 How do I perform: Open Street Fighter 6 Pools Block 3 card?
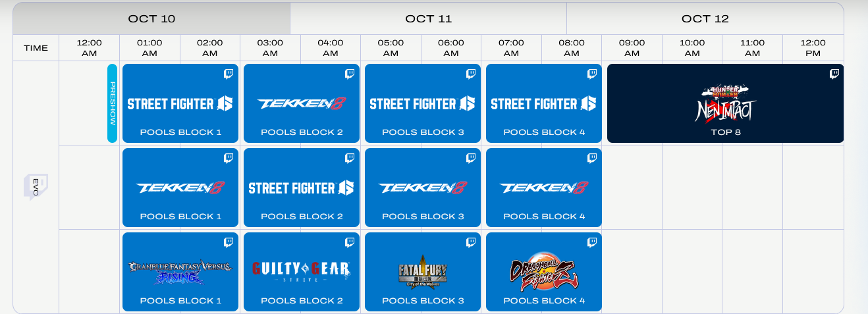[x=423, y=103]
